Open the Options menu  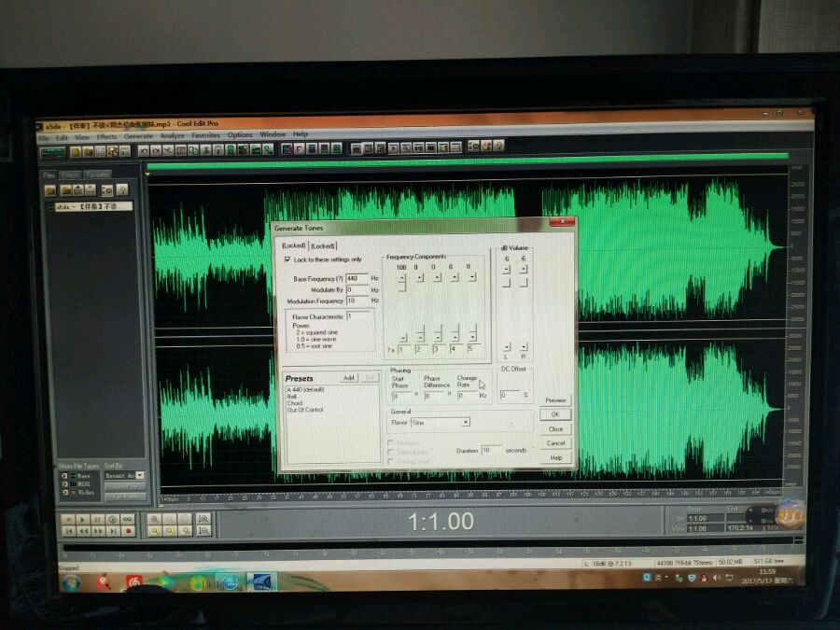tap(240, 135)
